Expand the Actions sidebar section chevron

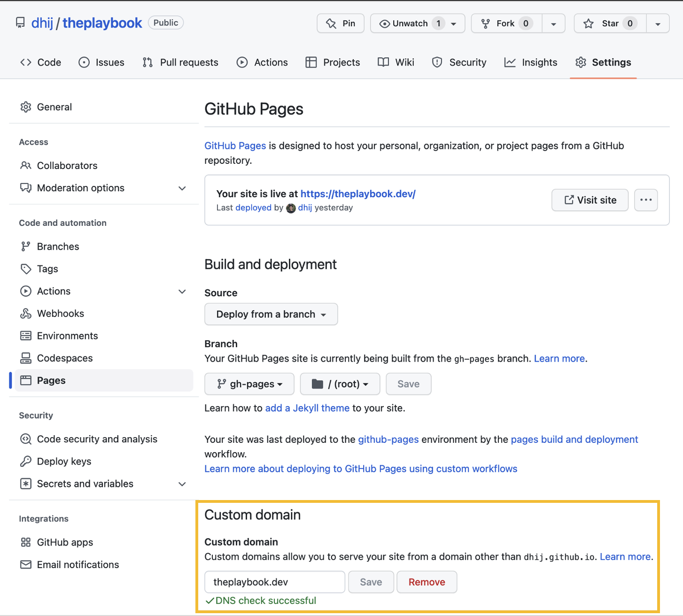click(x=182, y=292)
